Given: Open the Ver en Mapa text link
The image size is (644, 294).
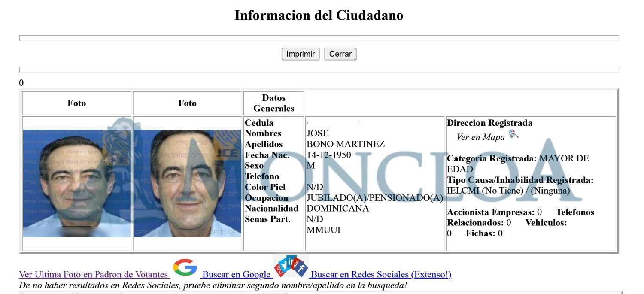Looking at the screenshot, I should tap(481, 137).
